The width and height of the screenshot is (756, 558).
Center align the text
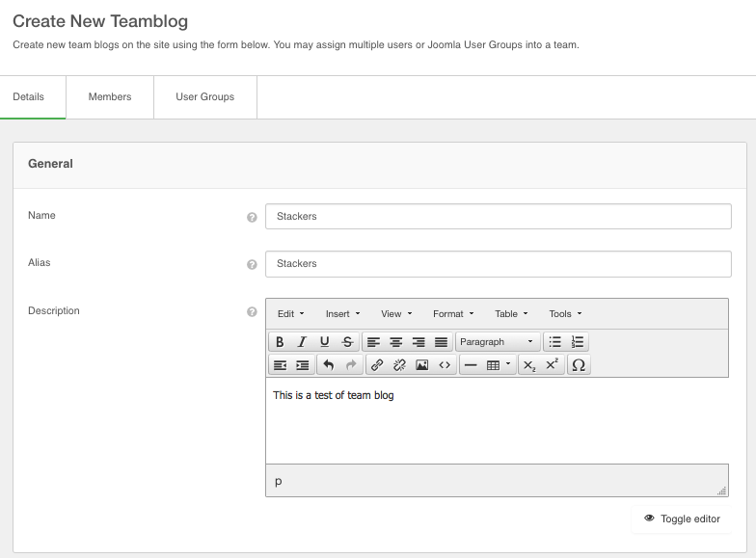coord(395,341)
